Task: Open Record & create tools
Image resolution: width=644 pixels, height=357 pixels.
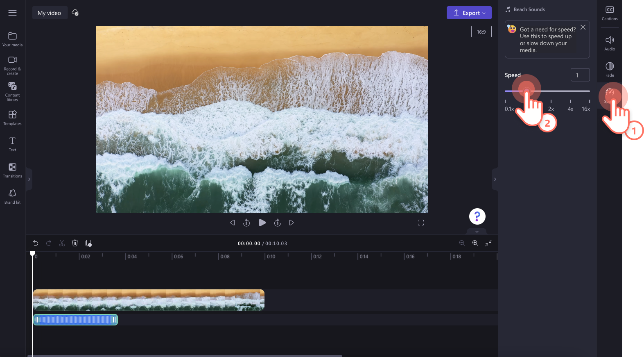Action: [x=12, y=66]
